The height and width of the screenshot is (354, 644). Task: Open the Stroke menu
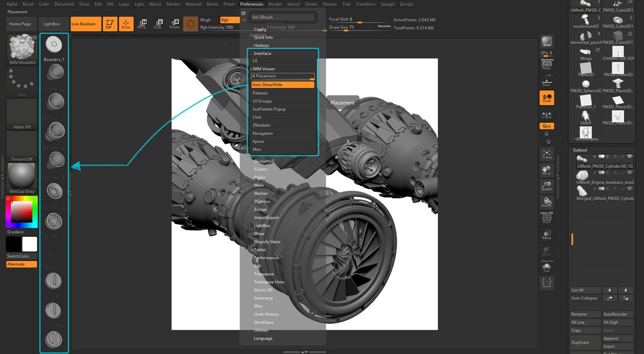coord(311,4)
